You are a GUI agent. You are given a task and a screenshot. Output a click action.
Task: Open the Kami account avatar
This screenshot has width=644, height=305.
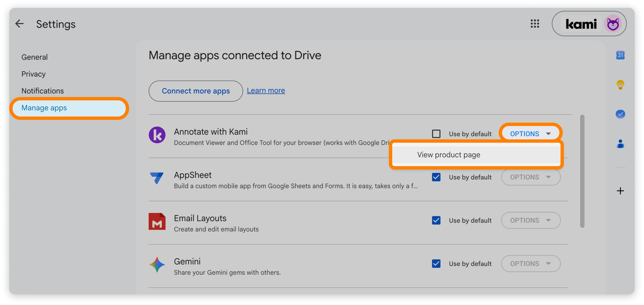coord(613,24)
